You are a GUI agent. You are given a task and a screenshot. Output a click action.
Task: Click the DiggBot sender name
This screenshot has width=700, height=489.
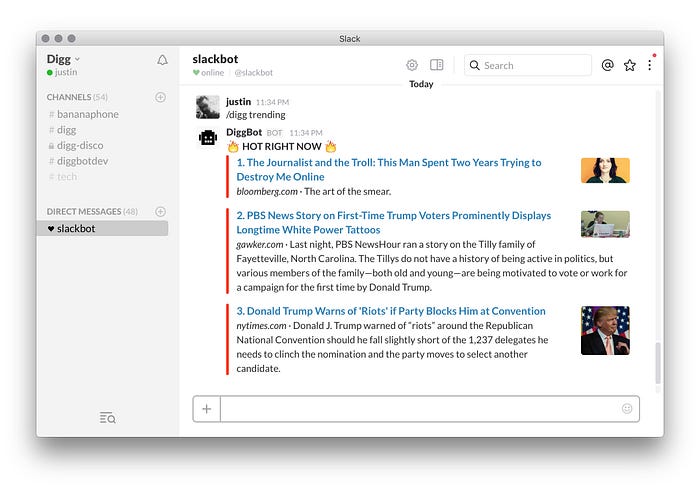(244, 132)
